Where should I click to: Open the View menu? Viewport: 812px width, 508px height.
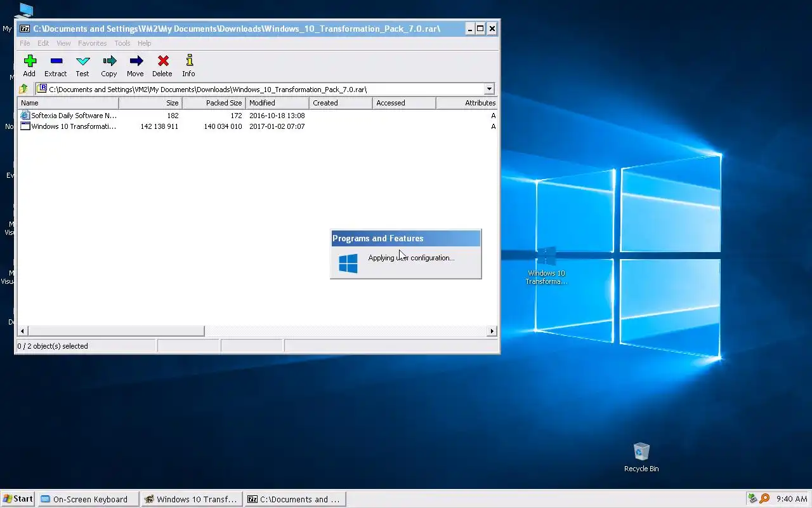point(63,43)
